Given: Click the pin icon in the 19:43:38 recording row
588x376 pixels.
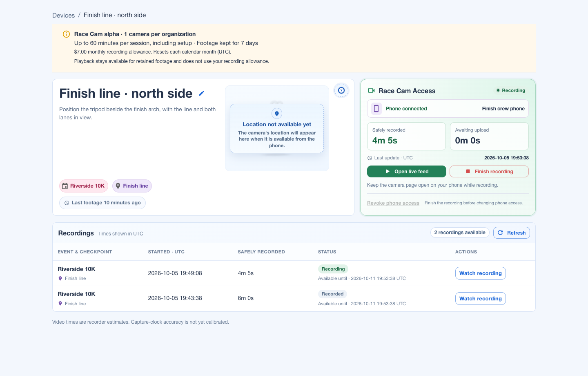Looking at the screenshot, I should click(x=60, y=304).
